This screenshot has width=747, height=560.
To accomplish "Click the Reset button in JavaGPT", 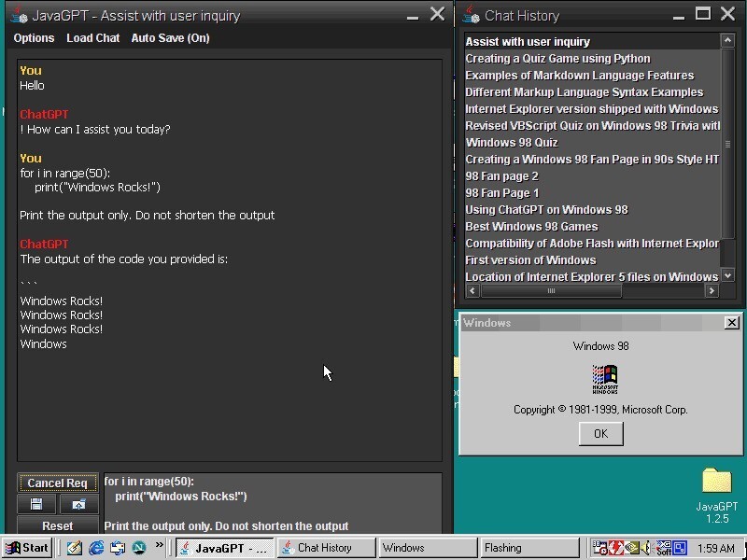I will pyautogui.click(x=58, y=525).
